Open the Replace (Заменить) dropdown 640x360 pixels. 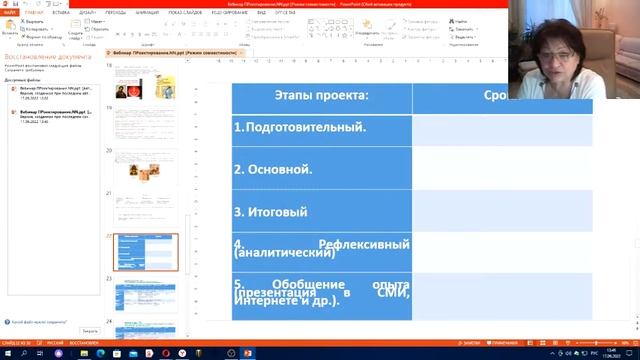click(463, 29)
